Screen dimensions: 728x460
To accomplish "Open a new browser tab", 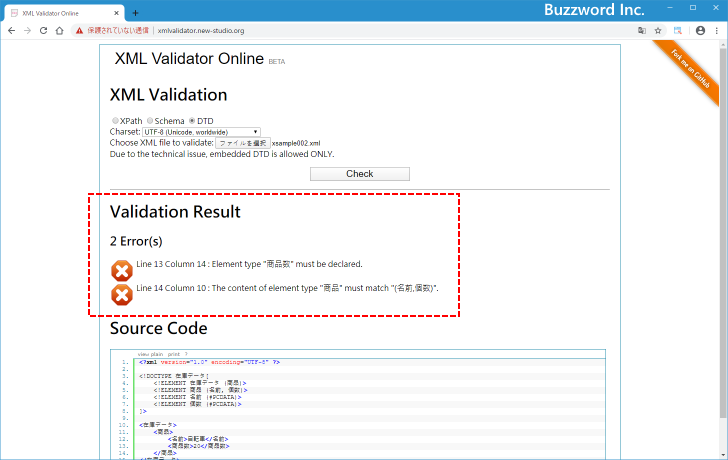I will click(x=136, y=12).
